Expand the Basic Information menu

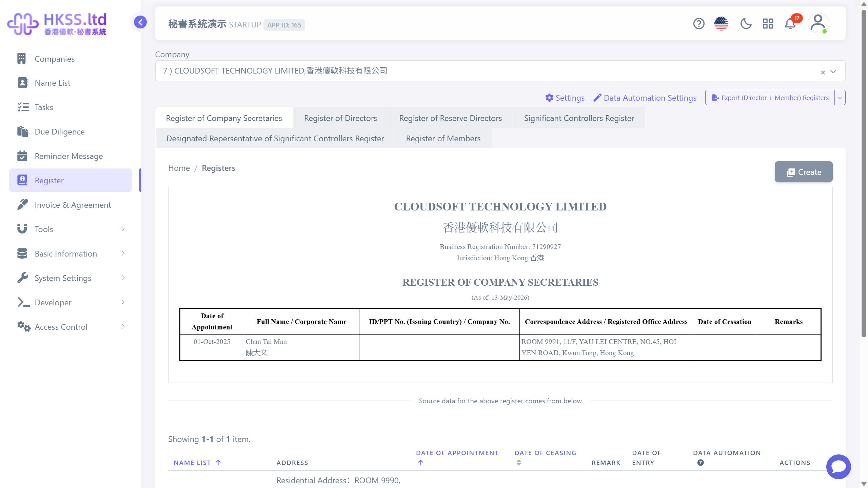pos(71,253)
